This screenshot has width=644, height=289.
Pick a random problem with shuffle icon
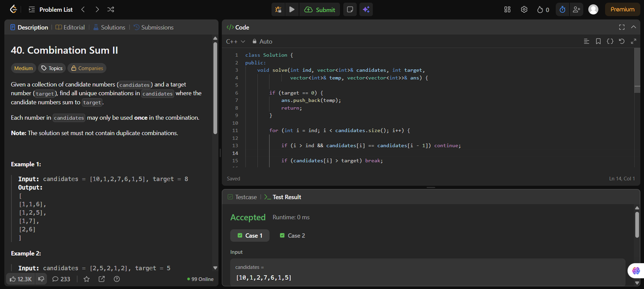coord(111,10)
